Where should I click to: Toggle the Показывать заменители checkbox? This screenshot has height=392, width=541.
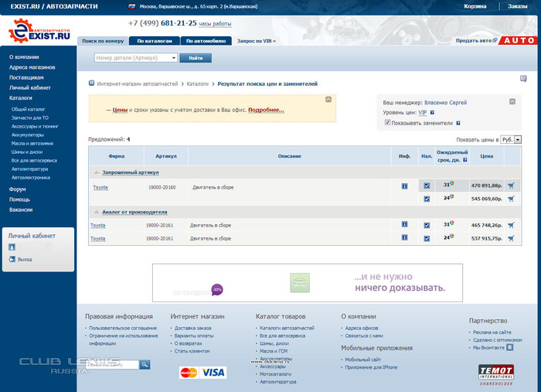388,122
